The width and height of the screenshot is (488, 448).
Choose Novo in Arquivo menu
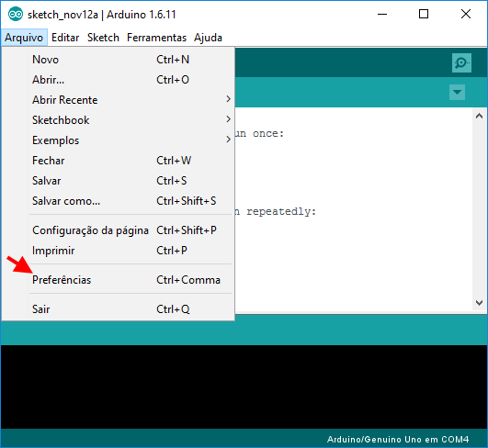[118, 60]
